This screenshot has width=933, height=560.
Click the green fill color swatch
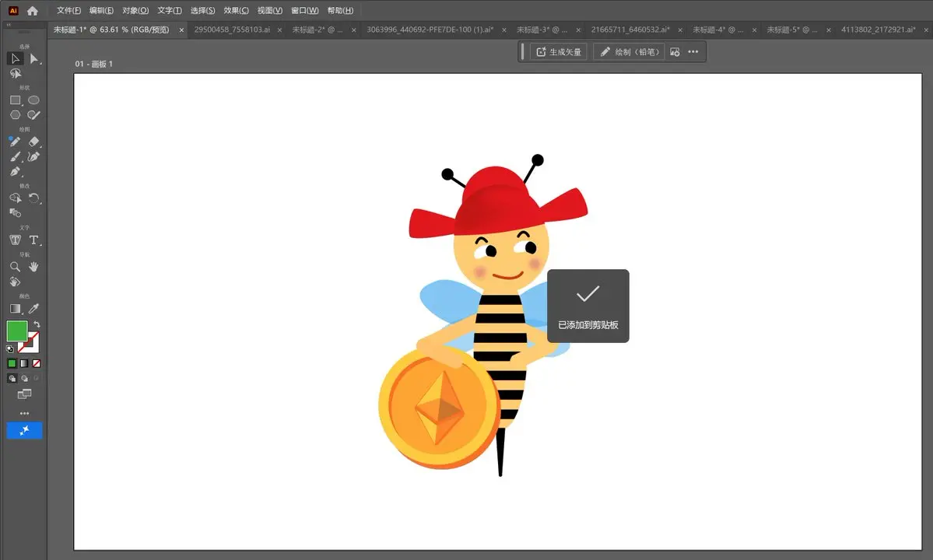click(16, 331)
